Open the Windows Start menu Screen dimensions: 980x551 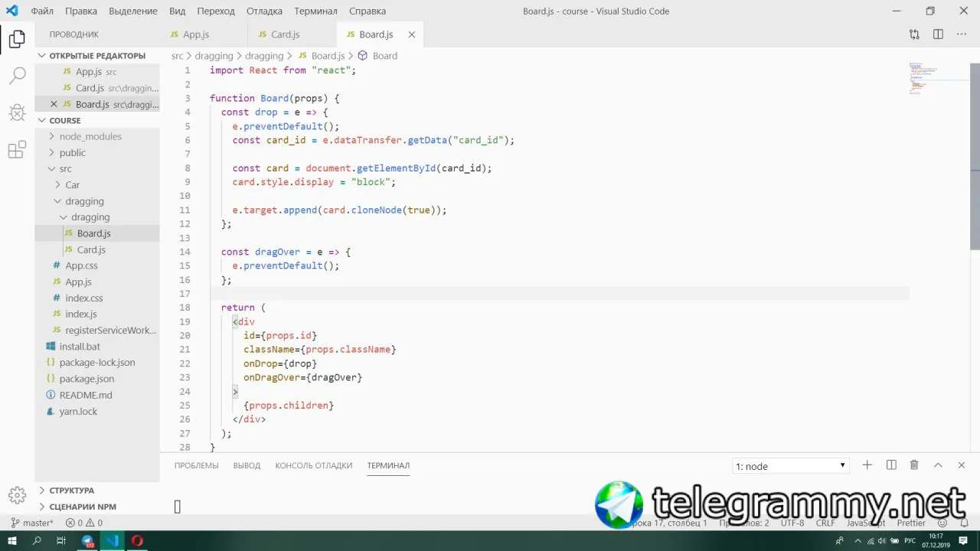click(x=12, y=541)
